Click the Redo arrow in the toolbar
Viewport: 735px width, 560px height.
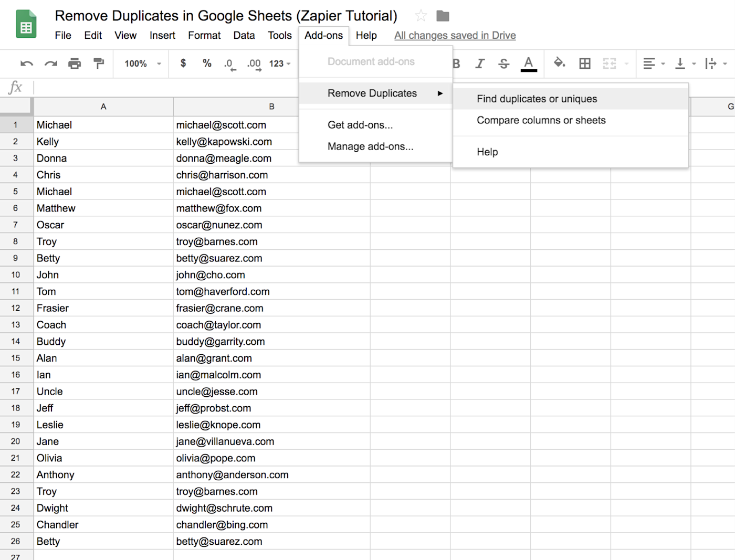(51, 64)
